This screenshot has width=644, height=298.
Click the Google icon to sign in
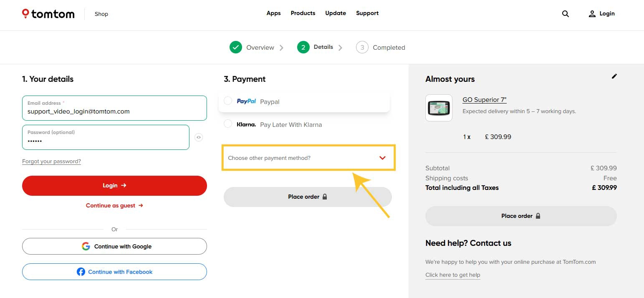click(x=86, y=246)
